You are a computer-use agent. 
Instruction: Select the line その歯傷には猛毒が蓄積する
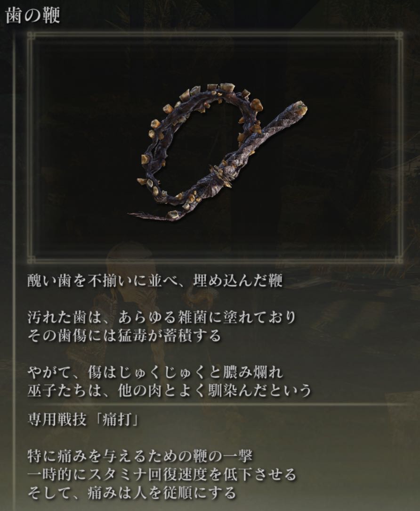[x=124, y=335]
